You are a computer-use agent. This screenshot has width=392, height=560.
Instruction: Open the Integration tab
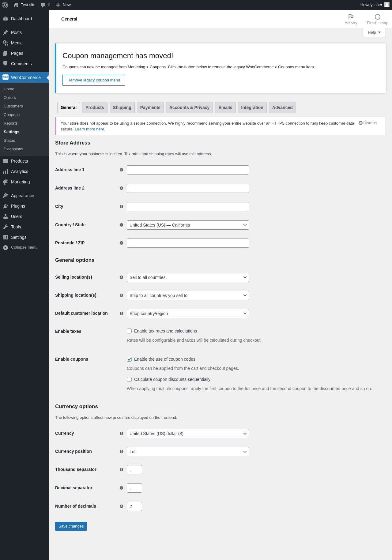coord(252,107)
